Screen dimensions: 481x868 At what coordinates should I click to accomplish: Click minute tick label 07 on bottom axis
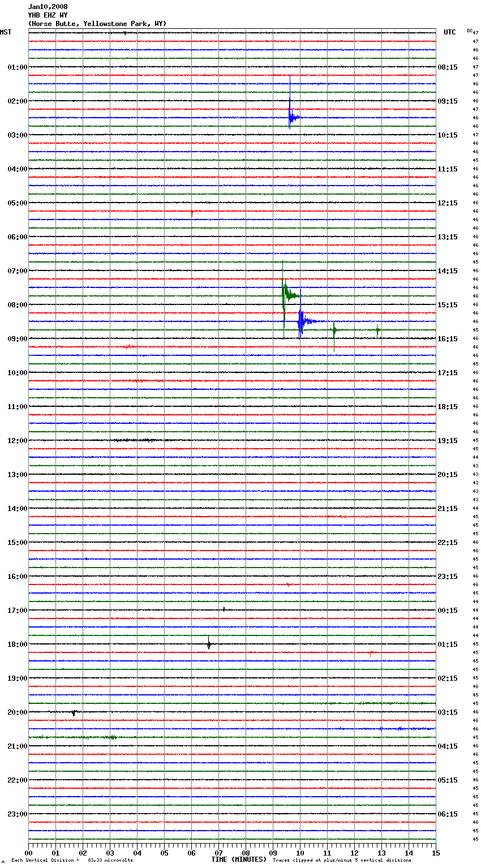click(x=218, y=853)
